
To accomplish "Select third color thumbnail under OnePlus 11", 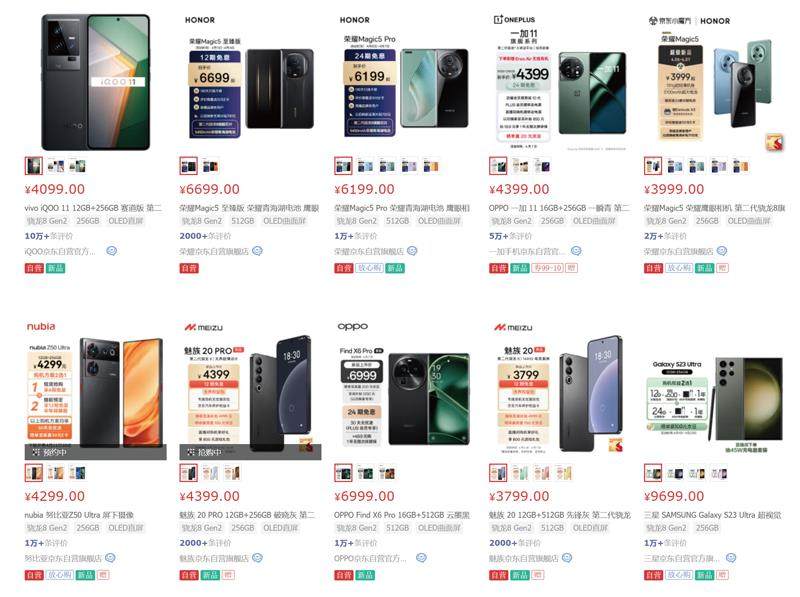I will click(542, 166).
